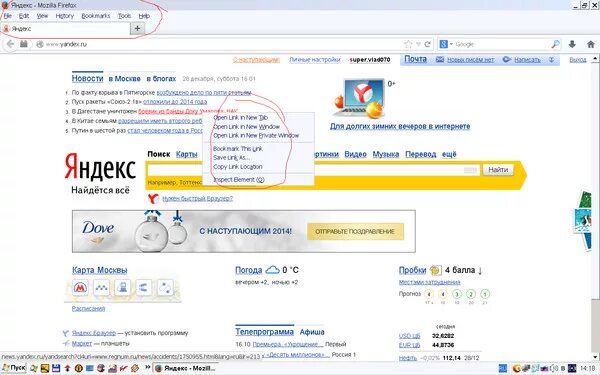Click the cloud weather icon beside Погода

tap(272, 270)
